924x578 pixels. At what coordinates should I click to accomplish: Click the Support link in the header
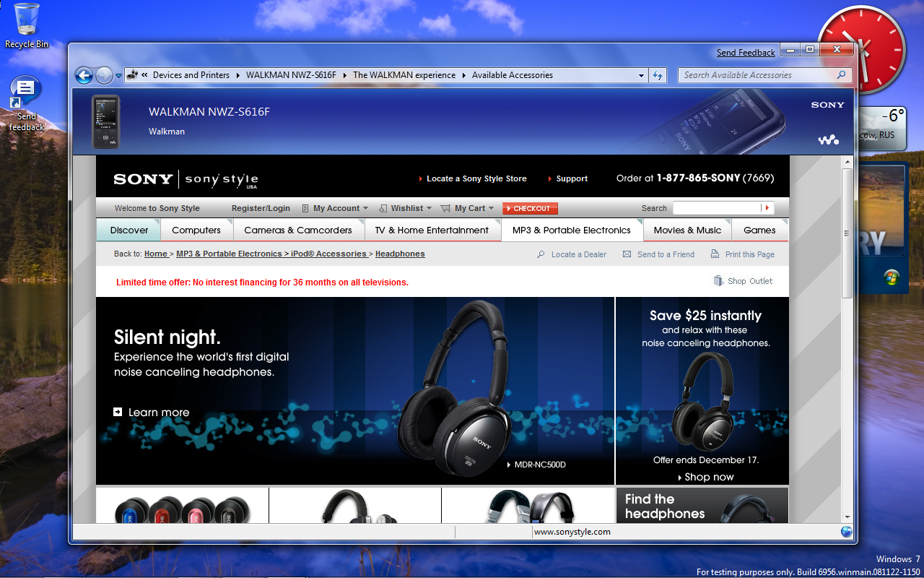coord(572,178)
